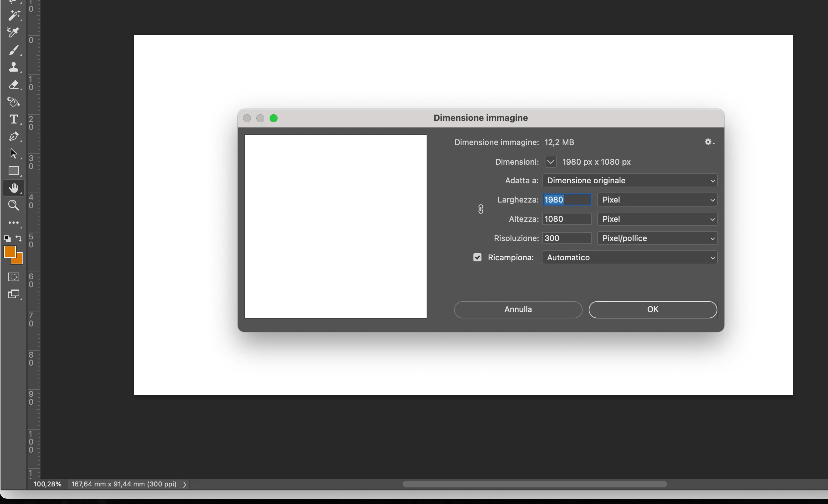Open the Adatta a dropdown
The image size is (828, 504).
[629, 180]
